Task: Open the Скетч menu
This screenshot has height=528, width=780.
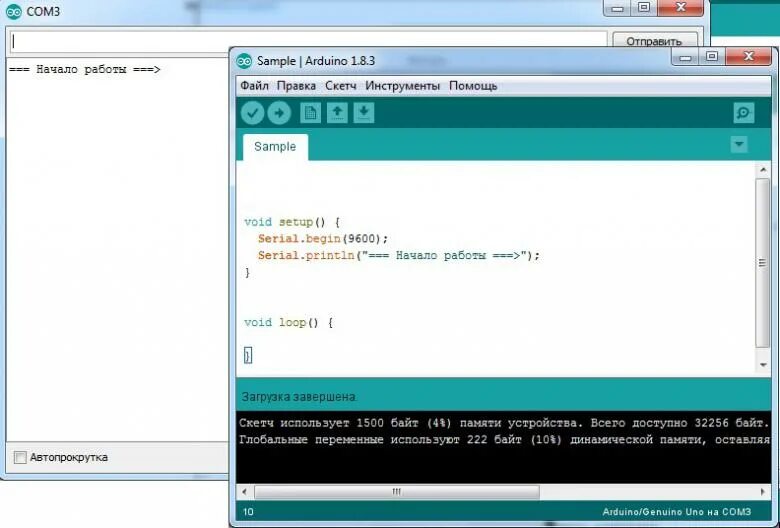Action: click(341, 86)
